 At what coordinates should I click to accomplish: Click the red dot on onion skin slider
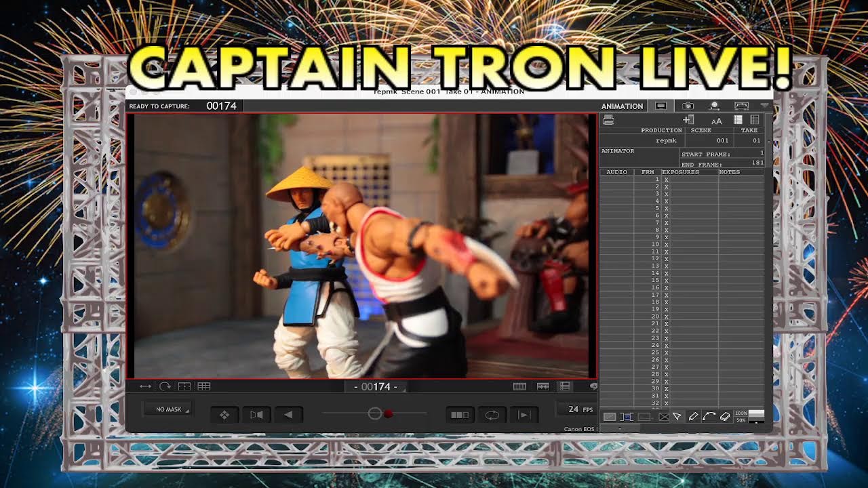coord(388,413)
